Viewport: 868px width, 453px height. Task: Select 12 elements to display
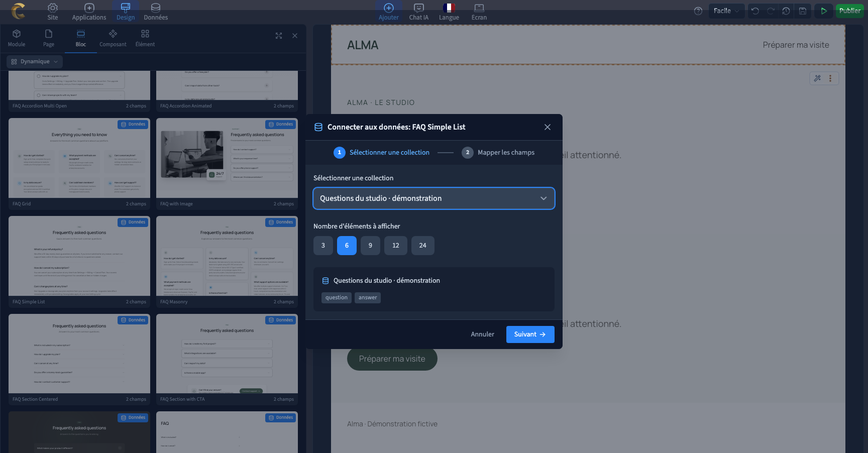[396, 246]
